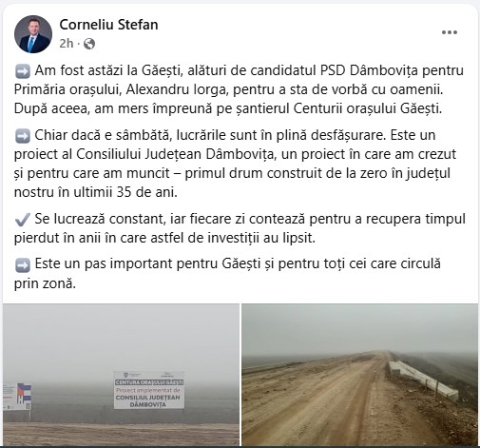Click the Corneliu Stefan author name
The height and width of the screenshot is (448, 480).
[x=108, y=25]
